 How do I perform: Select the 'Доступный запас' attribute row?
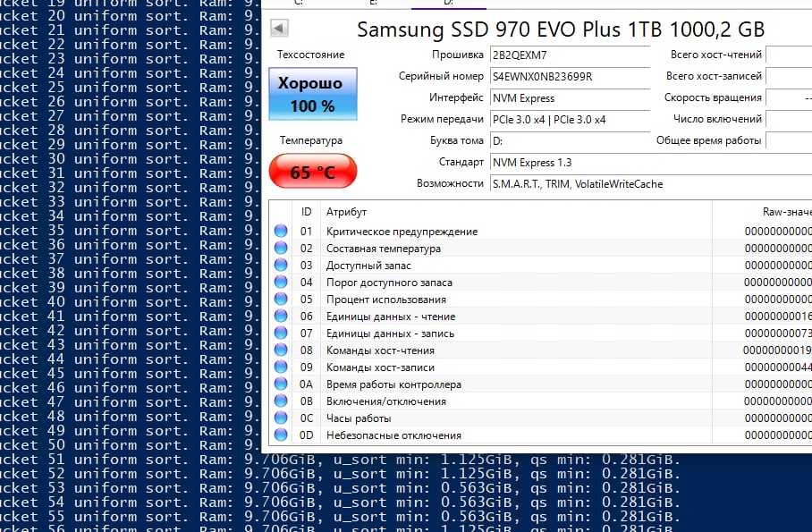pyautogui.click(x=540, y=266)
